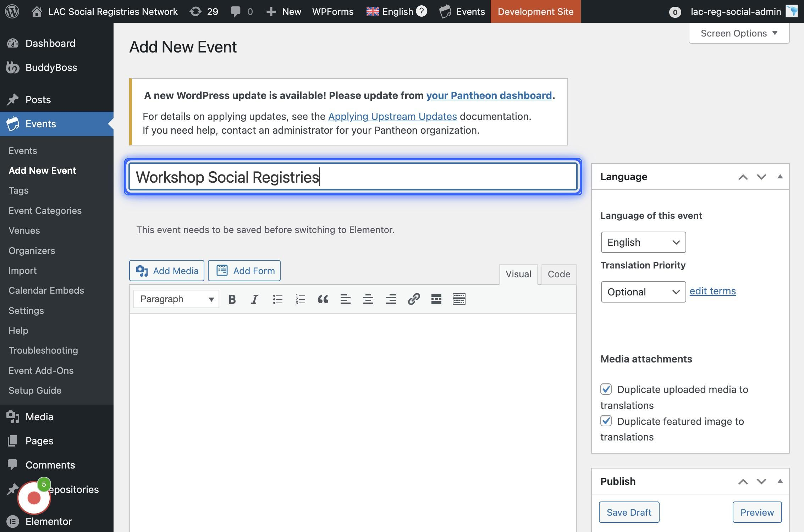Click the Insert/edit link icon
Screen dimensions: 804x532
coord(414,299)
